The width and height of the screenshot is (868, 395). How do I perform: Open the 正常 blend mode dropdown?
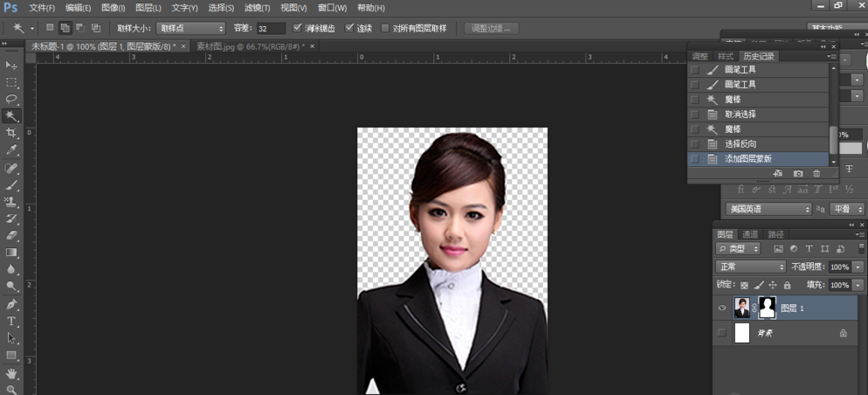click(751, 267)
